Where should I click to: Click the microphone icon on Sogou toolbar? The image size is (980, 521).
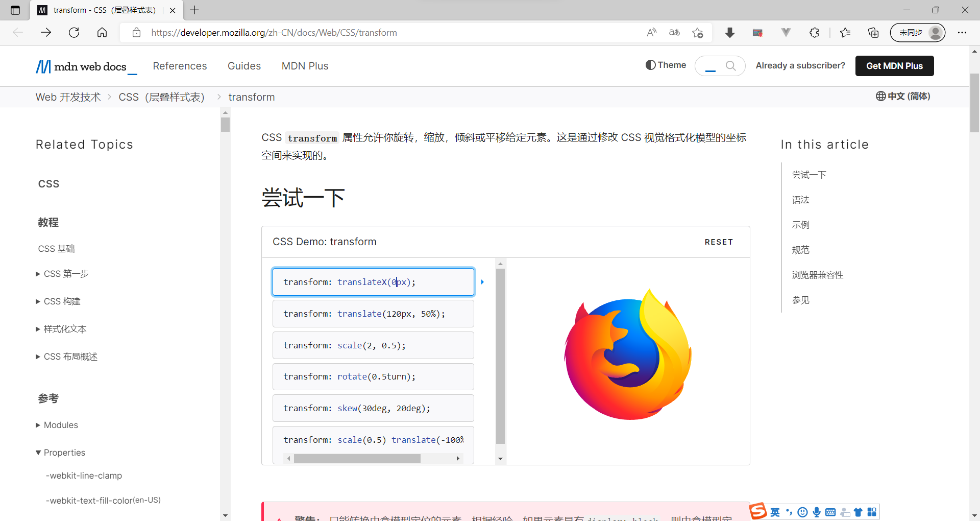tap(817, 512)
